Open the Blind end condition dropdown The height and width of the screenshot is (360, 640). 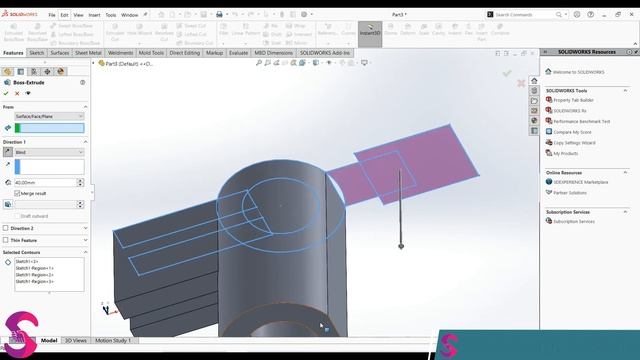(49, 152)
